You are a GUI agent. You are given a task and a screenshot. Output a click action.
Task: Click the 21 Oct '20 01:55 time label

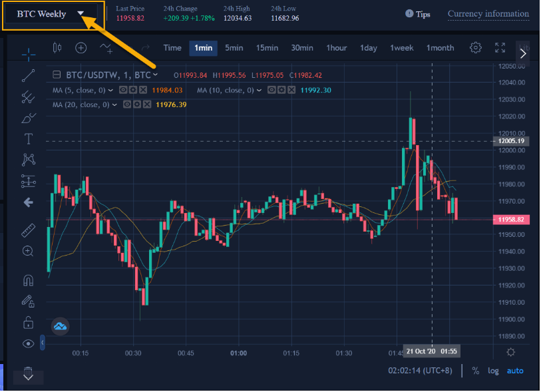(x=432, y=351)
